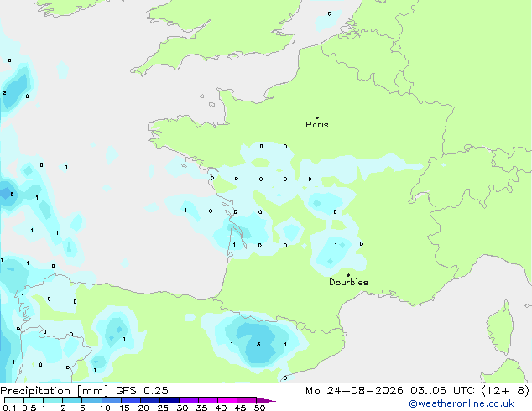
Task: Pick the 45–50 mm legend swatch
Action: pos(247,400)
